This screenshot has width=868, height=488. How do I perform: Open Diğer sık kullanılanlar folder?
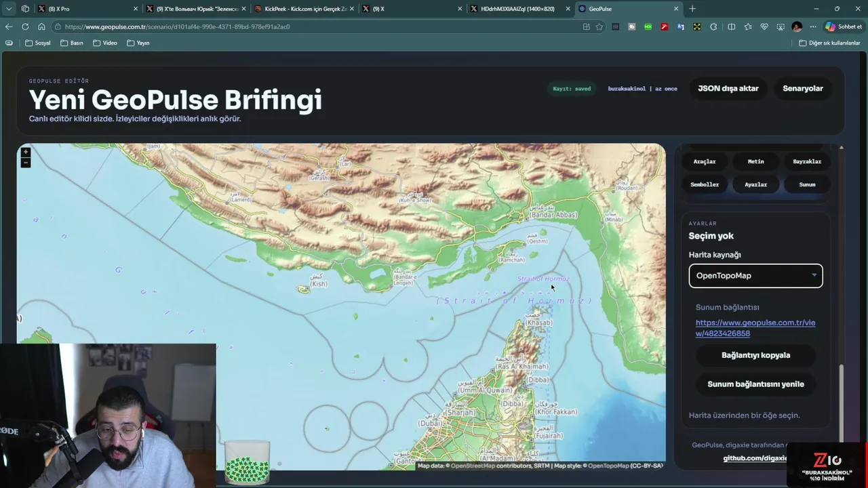829,43
